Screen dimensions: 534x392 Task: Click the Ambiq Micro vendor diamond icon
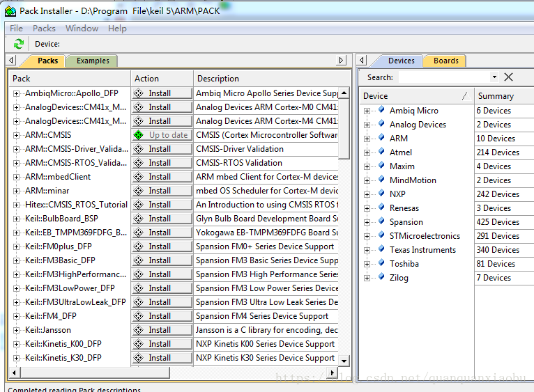[x=381, y=110]
